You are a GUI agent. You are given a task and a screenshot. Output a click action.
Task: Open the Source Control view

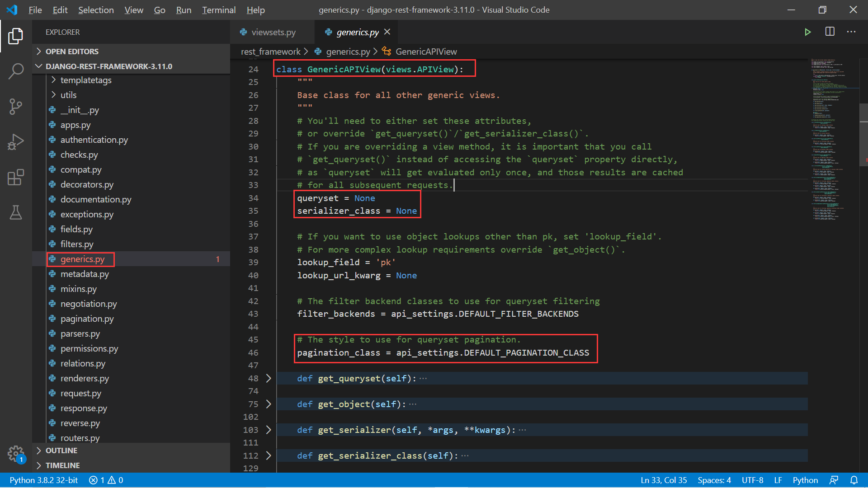(16, 107)
